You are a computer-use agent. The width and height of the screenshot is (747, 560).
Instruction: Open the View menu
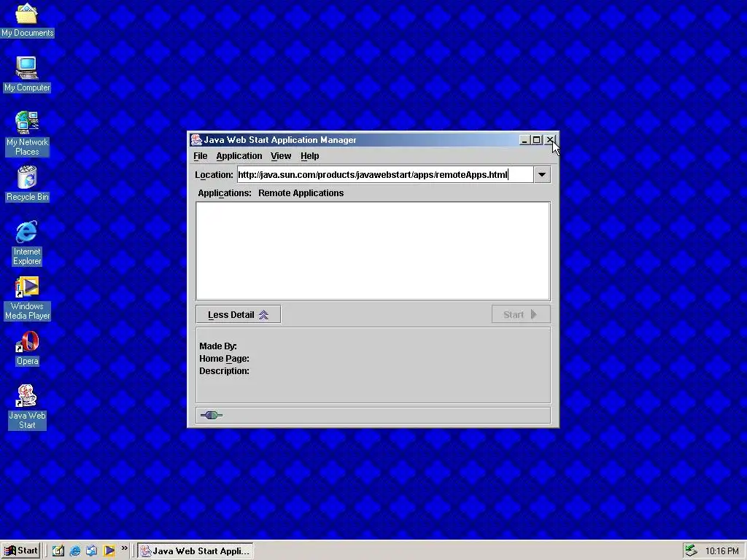tap(281, 156)
